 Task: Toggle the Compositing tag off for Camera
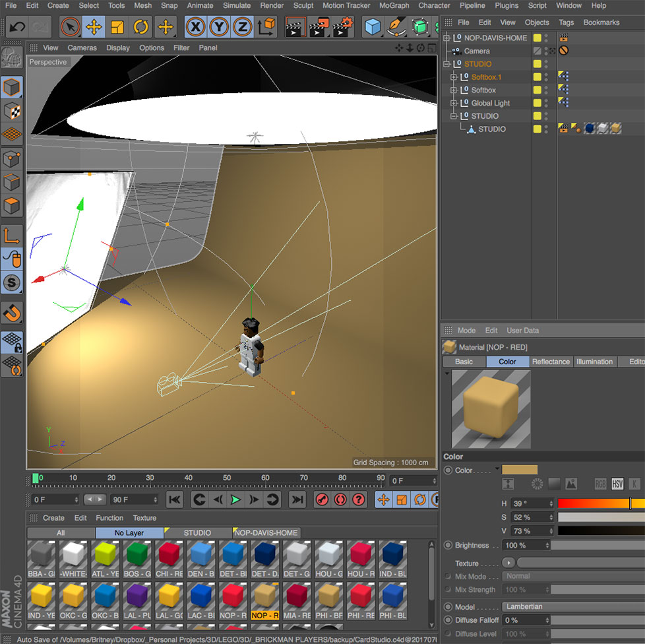coord(564,50)
